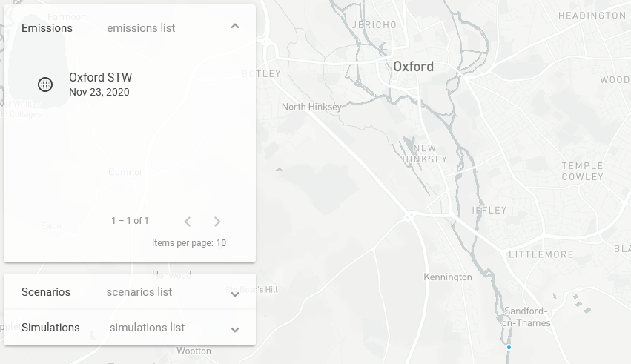Viewport: 631px width, 364px height.
Task: Click the Temple Cowley map label
Action: [582, 172]
